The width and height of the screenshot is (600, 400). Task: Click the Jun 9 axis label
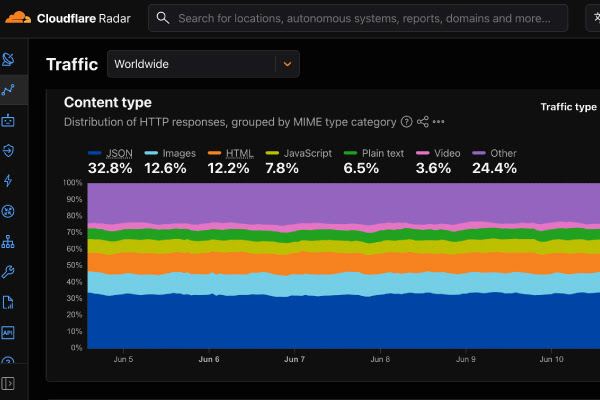click(x=466, y=359)
